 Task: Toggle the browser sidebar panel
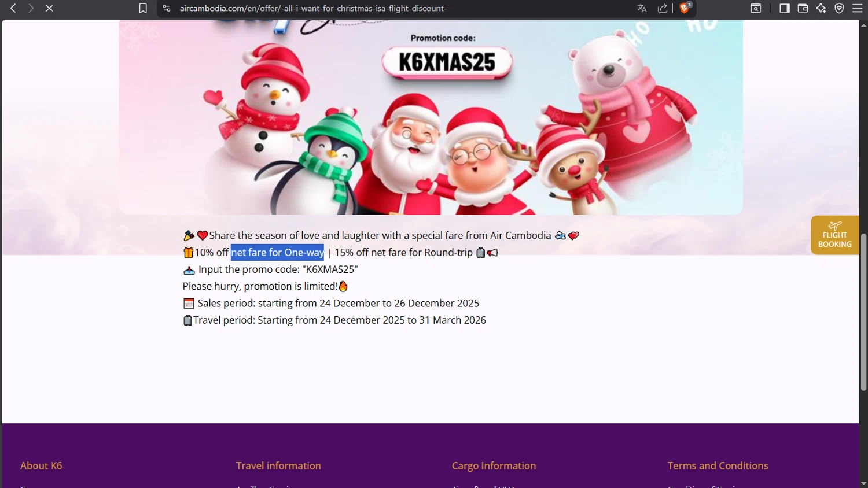pos(785,8)
